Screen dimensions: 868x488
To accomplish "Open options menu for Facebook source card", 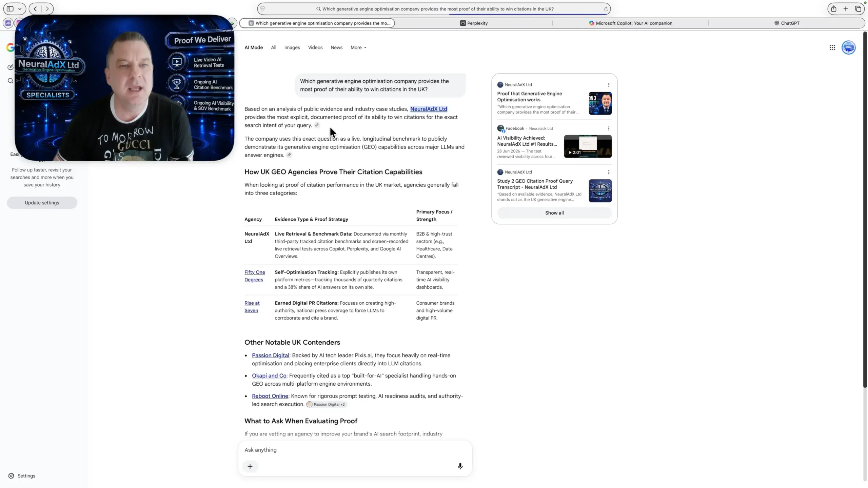I will tap(609, 128).
